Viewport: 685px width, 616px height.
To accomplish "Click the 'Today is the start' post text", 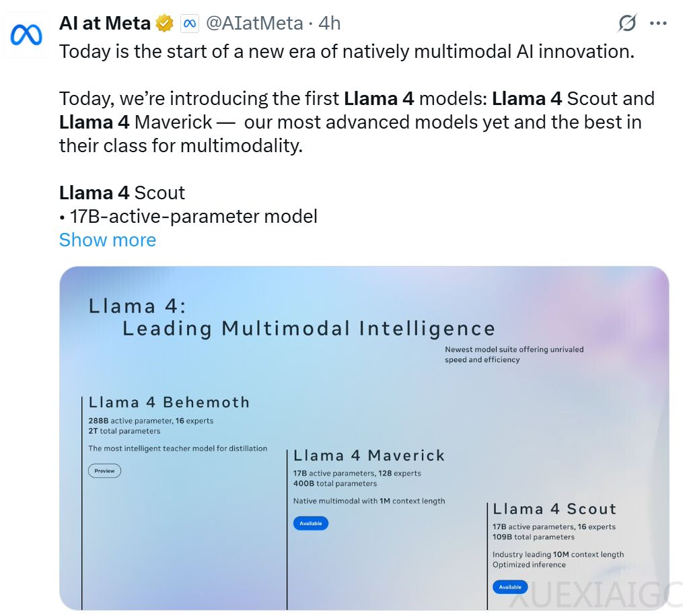I will click(347, 52).
